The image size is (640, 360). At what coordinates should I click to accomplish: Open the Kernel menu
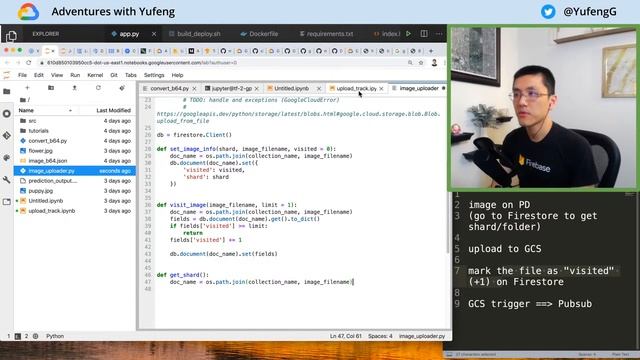click(95, 75)
